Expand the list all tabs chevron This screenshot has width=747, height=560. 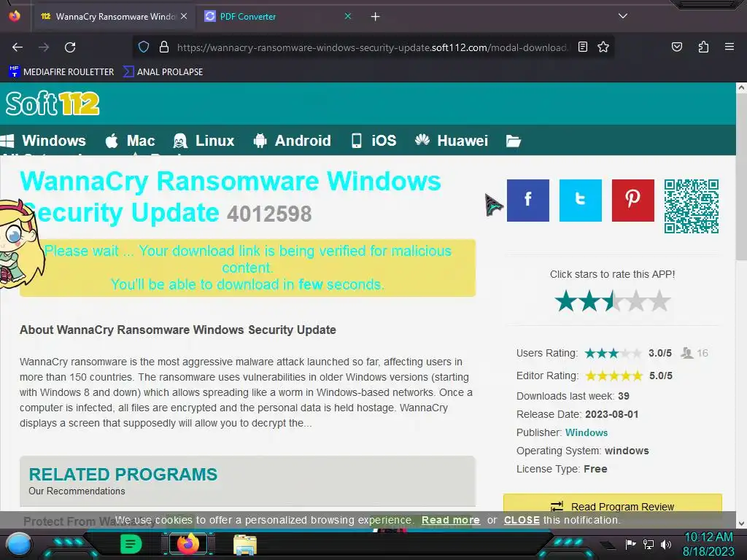tap(622, 16)
